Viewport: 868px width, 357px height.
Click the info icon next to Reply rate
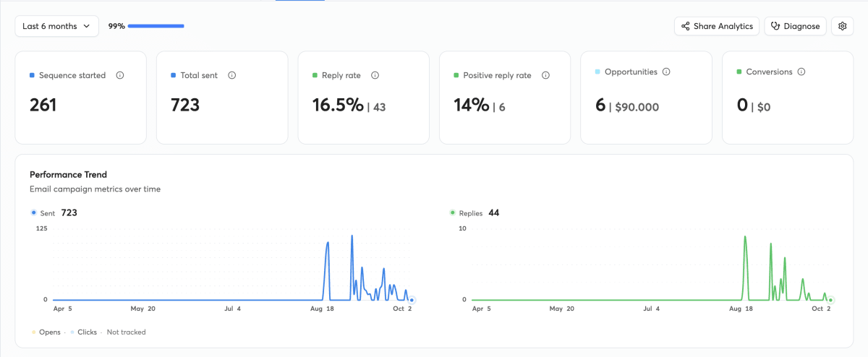[375, 75]
